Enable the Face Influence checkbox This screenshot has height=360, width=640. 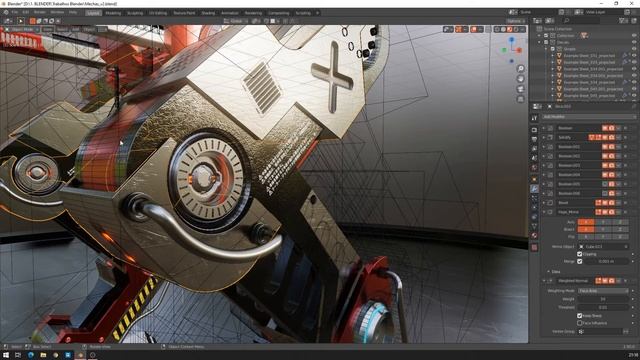[580, 323]
